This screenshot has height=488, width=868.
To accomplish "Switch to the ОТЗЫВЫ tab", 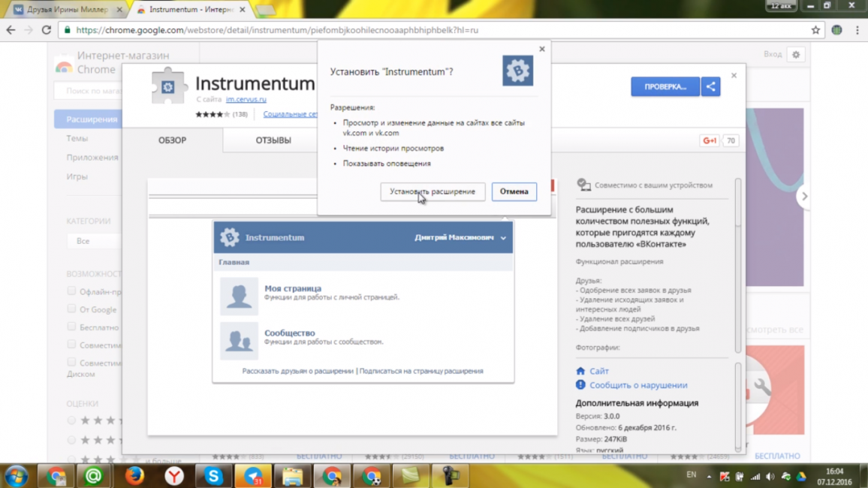I will (x=273, y=140).
